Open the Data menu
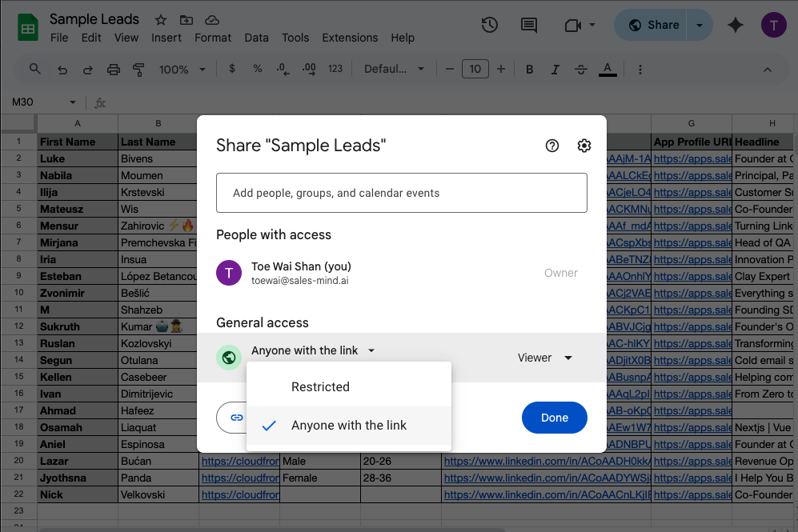This screenshot has width=798, height=532. click(256, 38)
